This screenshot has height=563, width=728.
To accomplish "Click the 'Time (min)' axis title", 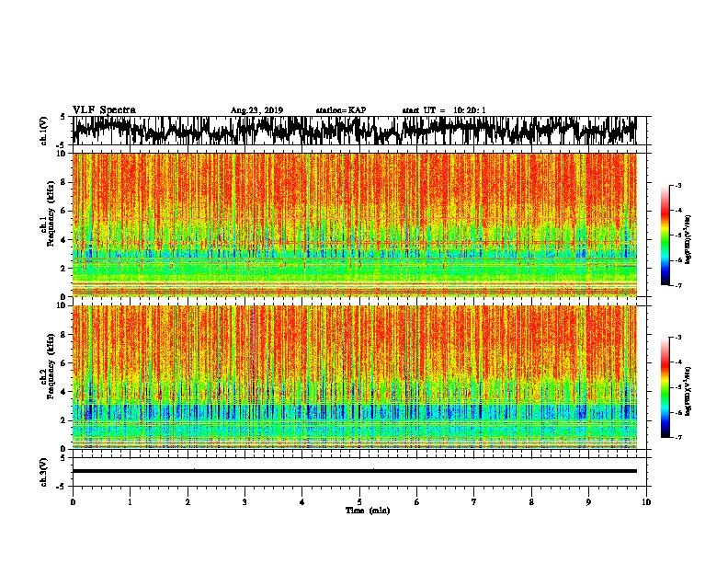I will 368,511.
